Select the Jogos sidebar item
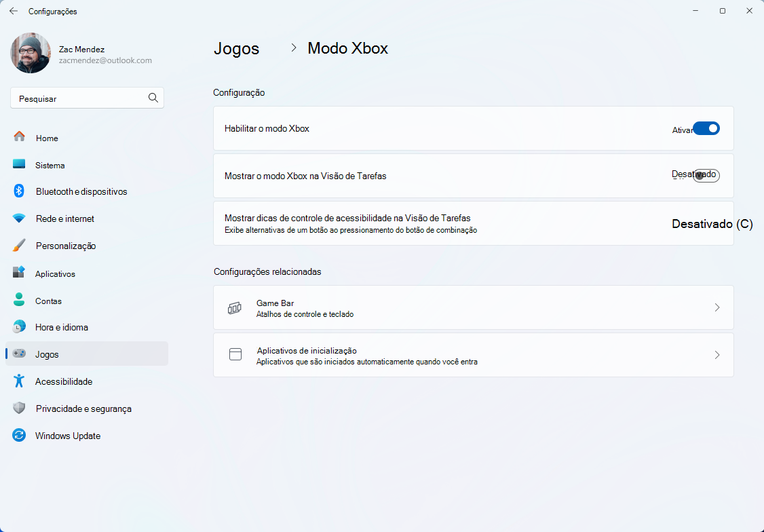The height and width of the screenshot is (532, 764). 87,354
